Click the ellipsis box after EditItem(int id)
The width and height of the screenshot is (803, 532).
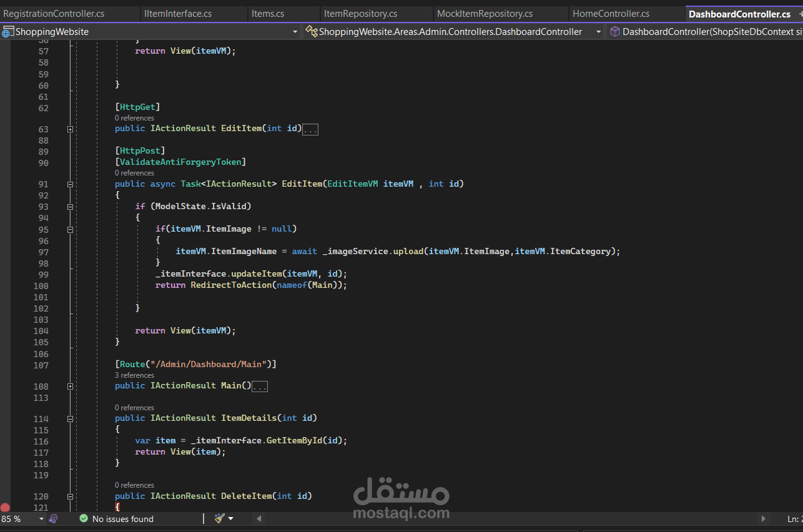pyautogui.click(x=311, y=129)
